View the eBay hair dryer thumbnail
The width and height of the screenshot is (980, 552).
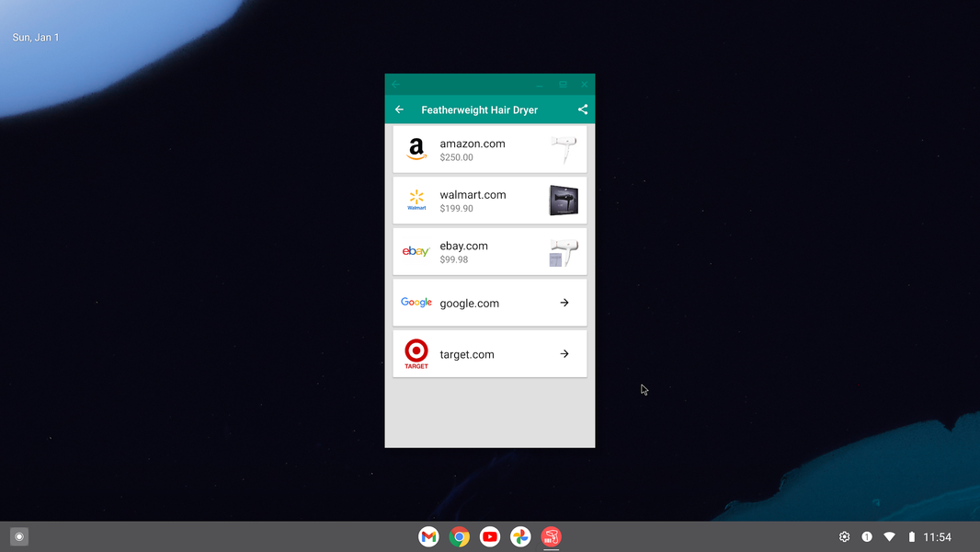click(563, 252)
